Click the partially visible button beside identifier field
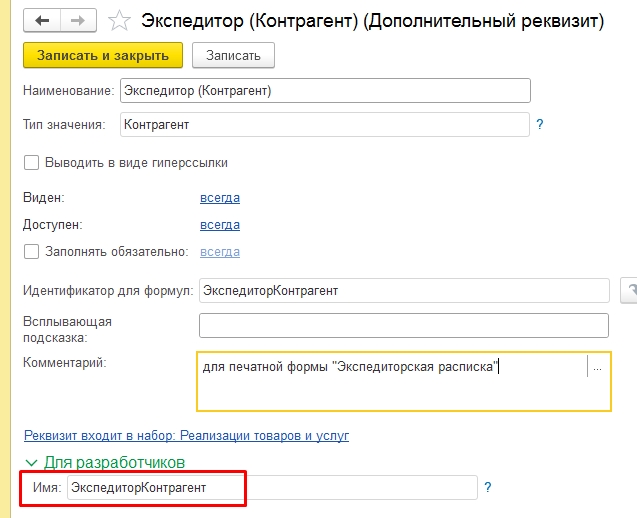The width and height of the screenshot is (637, 518). 628,290
